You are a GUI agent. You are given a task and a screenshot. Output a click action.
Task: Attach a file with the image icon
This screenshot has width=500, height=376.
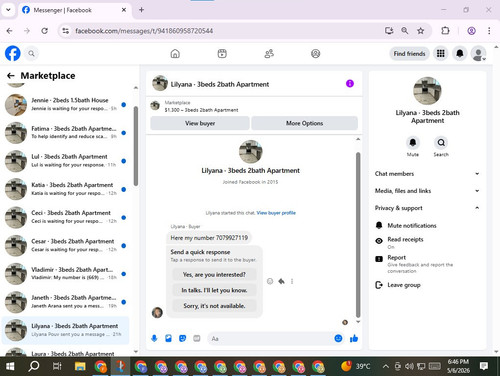pos(168,339)
